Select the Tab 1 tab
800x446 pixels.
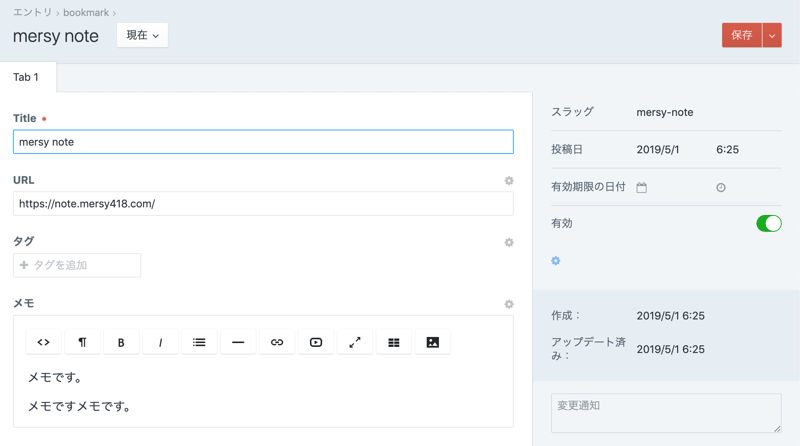[26, 77]
